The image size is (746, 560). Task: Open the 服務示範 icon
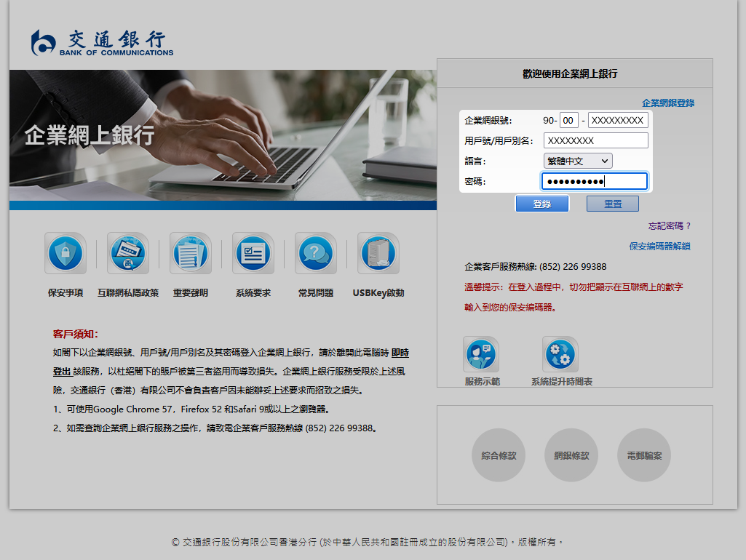pyautogui.click(x=481, y=354)
